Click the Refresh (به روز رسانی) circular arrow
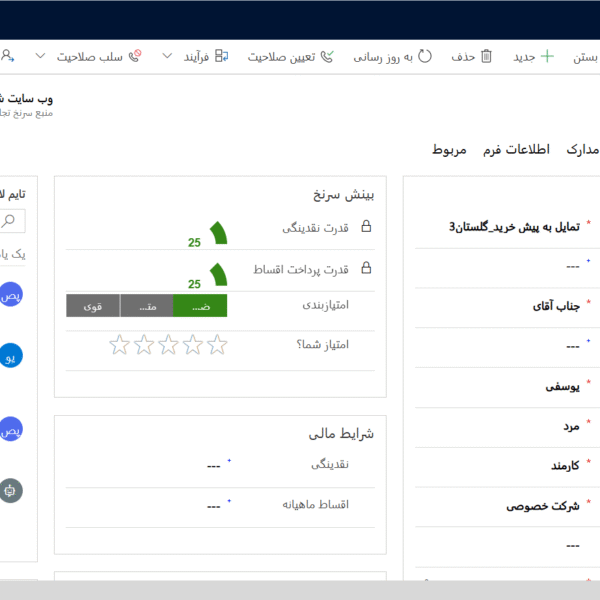 coord(424,57)
